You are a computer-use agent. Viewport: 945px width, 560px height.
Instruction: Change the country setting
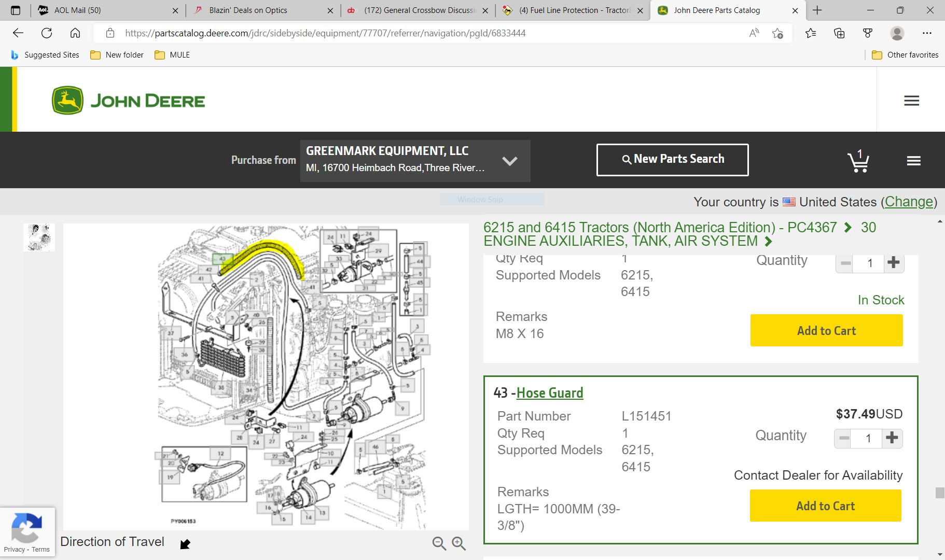(909, 202)
